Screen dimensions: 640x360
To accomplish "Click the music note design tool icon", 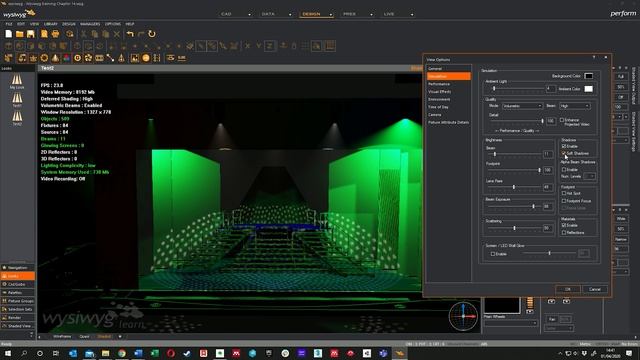I will click(x=22, y=58).
